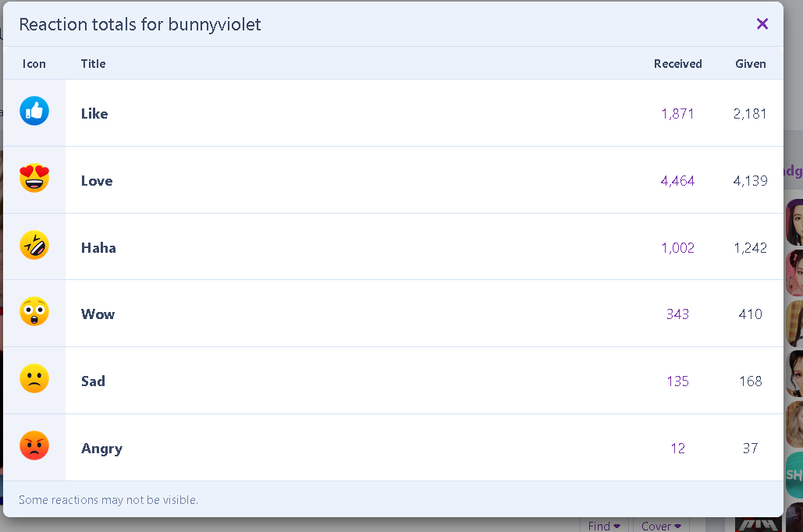Click the Love row title

97,181
